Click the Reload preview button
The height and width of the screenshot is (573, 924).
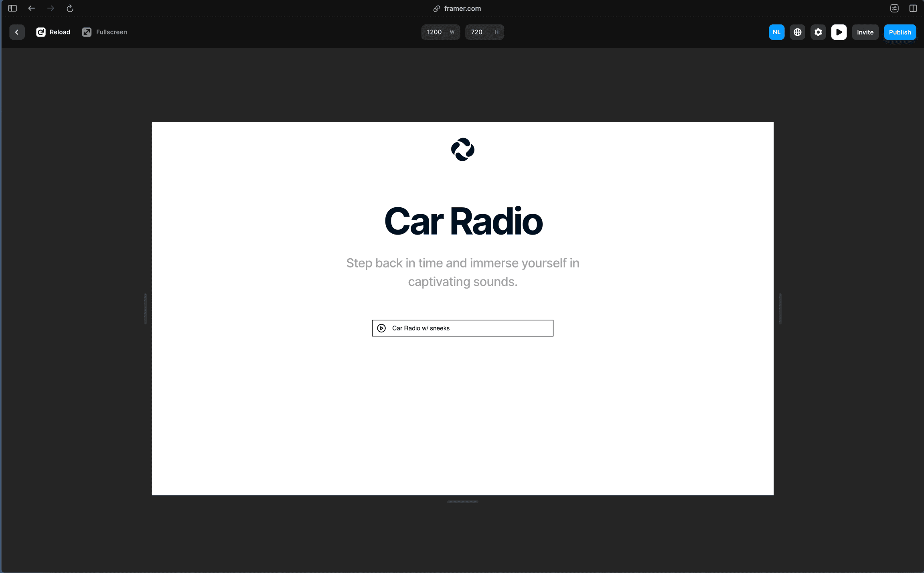coord(53,32)
